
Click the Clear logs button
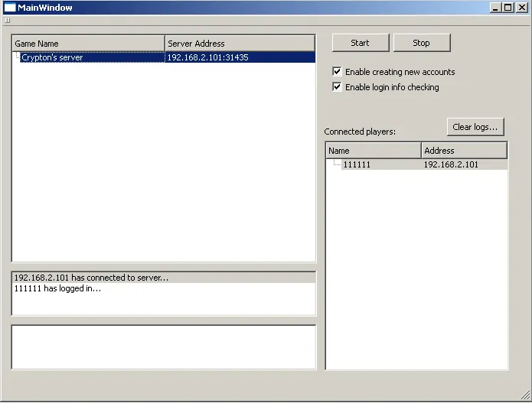(x=475, y=127)
